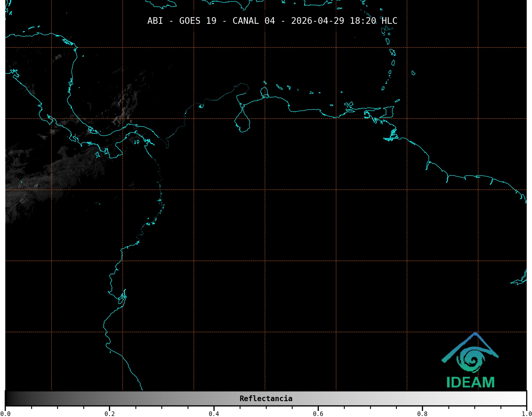Click the date 2026-04-29 in the title
The width and height of the screenshot is (532, 417).
tap(317, 21)
